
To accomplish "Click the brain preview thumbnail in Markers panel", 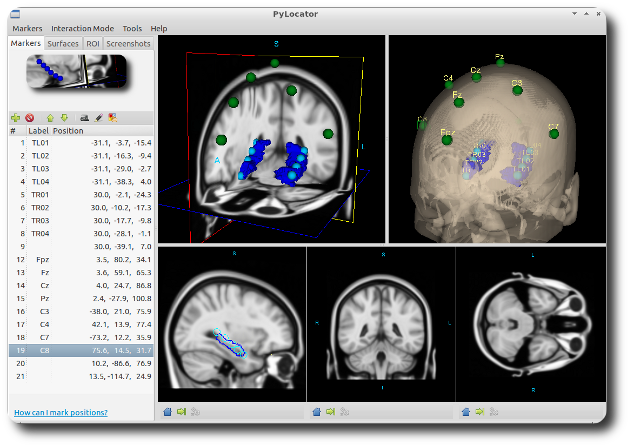I will [77, 73].
